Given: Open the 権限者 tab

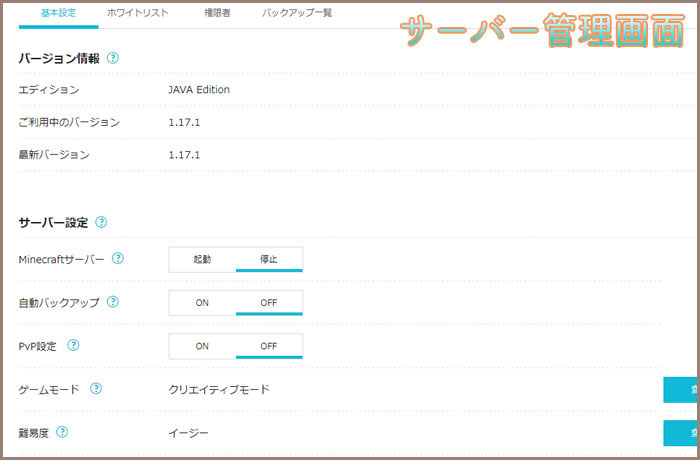Looking at the screenshot, I should 217,13.
